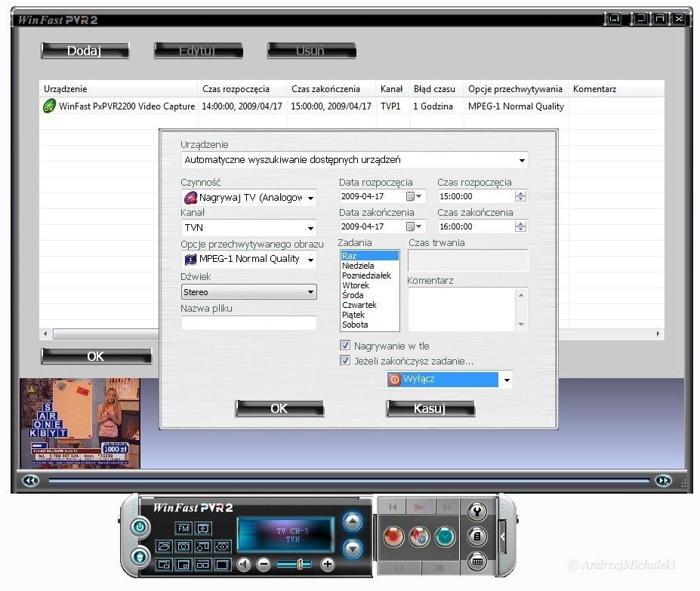Switch to the full screen display icon
Image resolution: width=700 pixels, height=591 pixels.
click(x=222, y=565)
